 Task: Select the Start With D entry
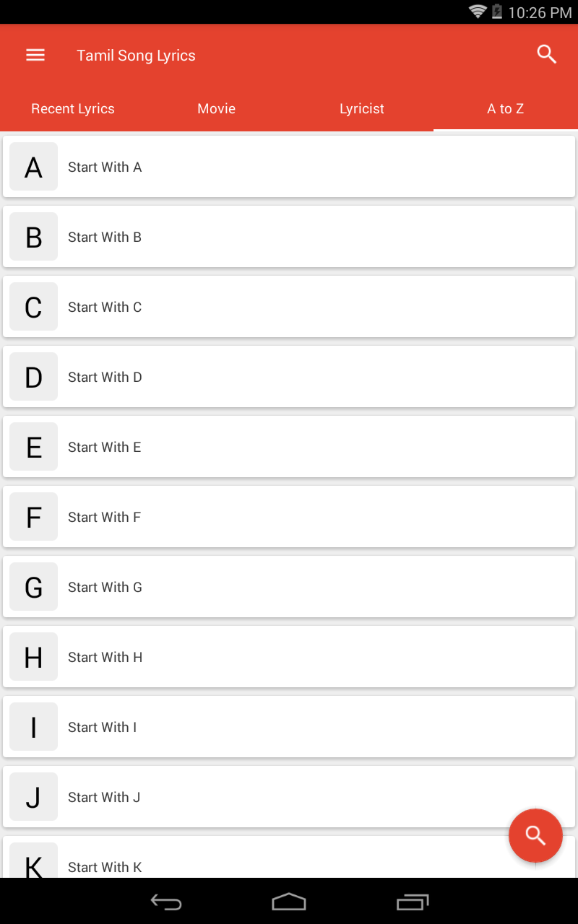click(x=289, y=378)
